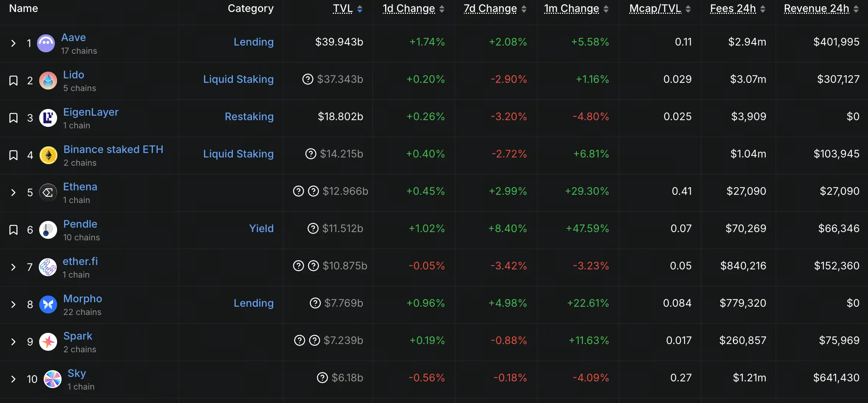This screenshot has width=868, height=403.
Task: Open the Sky protocol page
Action: [x=77, y=373]
